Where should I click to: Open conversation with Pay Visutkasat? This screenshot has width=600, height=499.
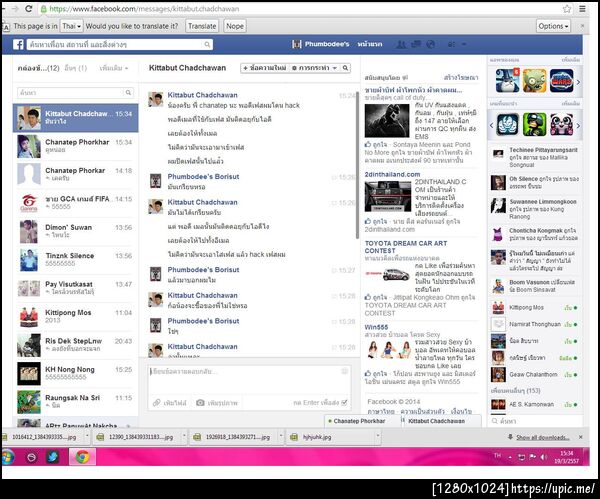(x=76, y=288)
